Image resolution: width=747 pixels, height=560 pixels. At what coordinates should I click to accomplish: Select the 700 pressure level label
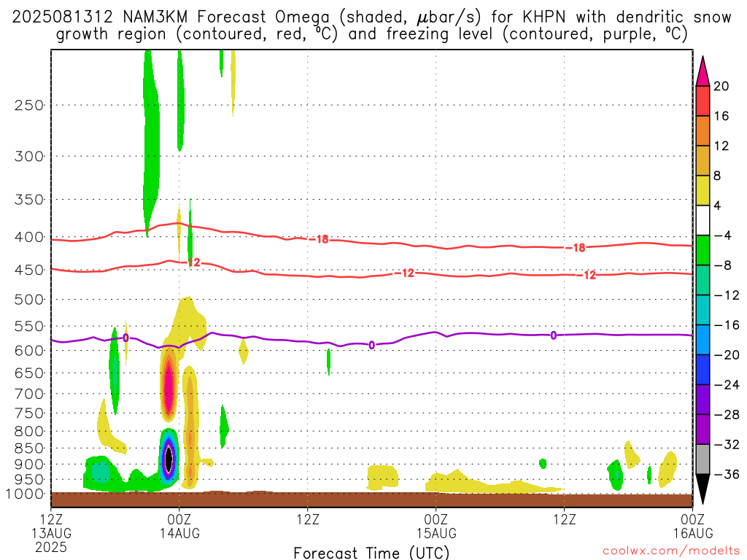point(29,394)
